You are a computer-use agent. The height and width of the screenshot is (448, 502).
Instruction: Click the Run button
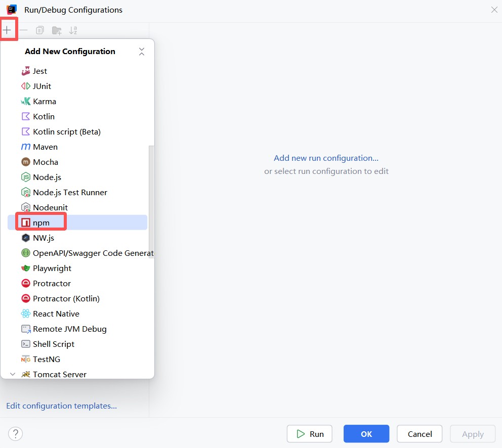click(310, 434)
